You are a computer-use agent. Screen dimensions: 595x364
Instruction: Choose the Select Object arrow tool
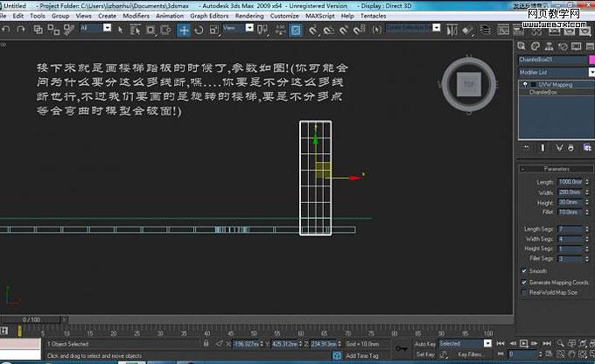120,30
